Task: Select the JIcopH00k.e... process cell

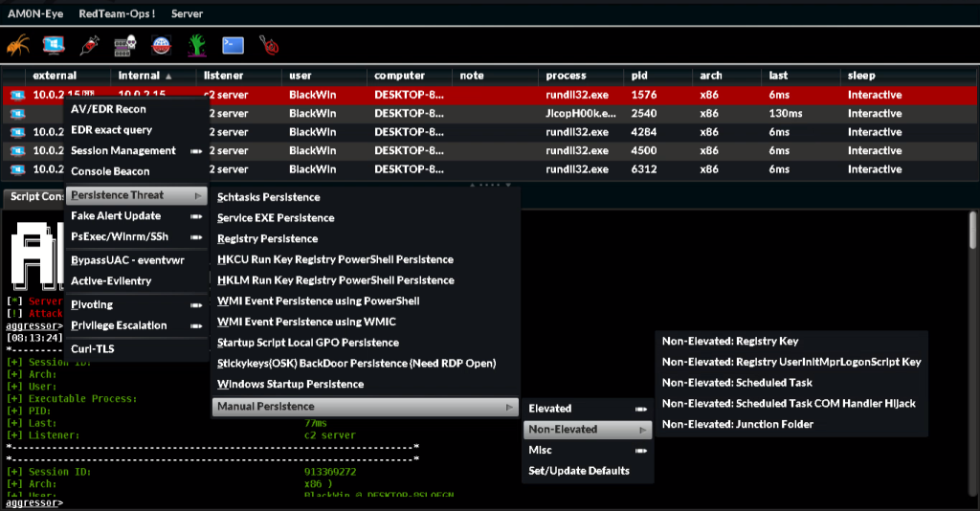Action: pyautogui.click(x=581, y=114)
